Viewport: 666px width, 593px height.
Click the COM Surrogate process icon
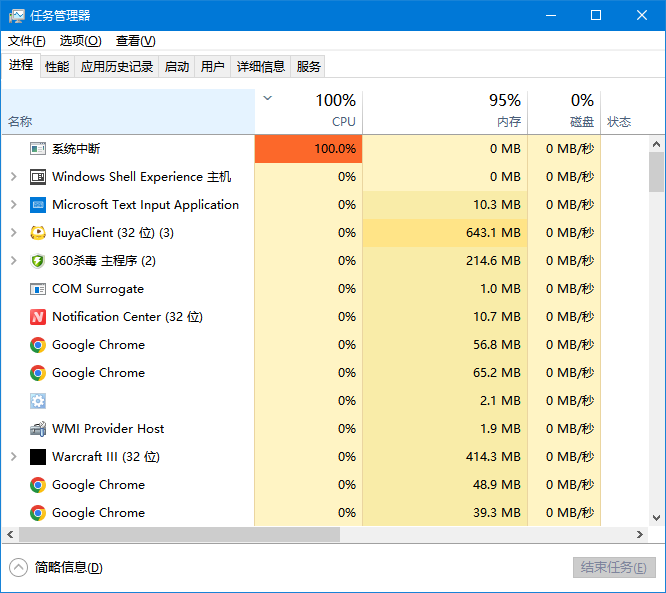38,289
